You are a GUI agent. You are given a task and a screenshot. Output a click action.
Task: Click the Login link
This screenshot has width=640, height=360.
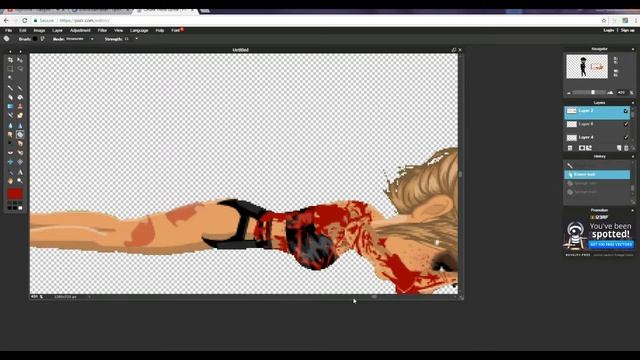(608, 30)
